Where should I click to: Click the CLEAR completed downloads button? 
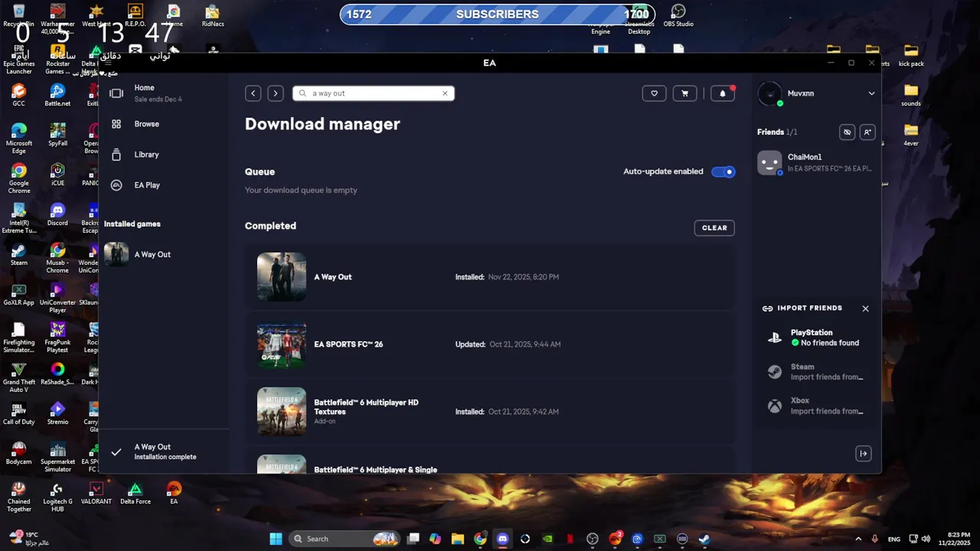click(714, 228)
